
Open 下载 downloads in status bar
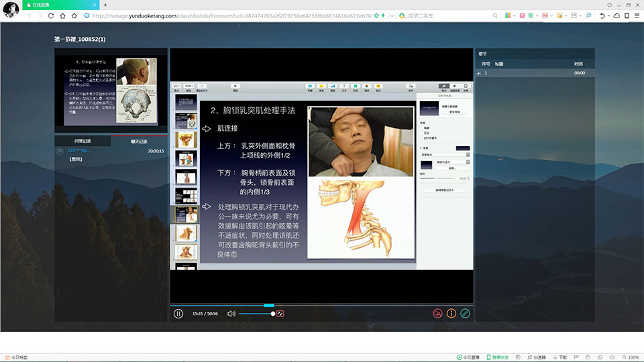pos(559,357)
